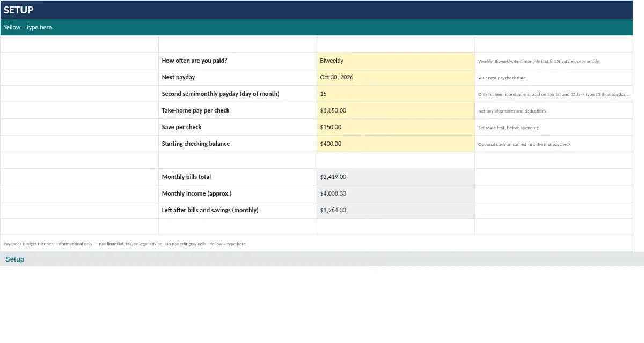Click the 'Starting checking balance' label
Screen dimensions: 644x343
(x=196, y=144)
